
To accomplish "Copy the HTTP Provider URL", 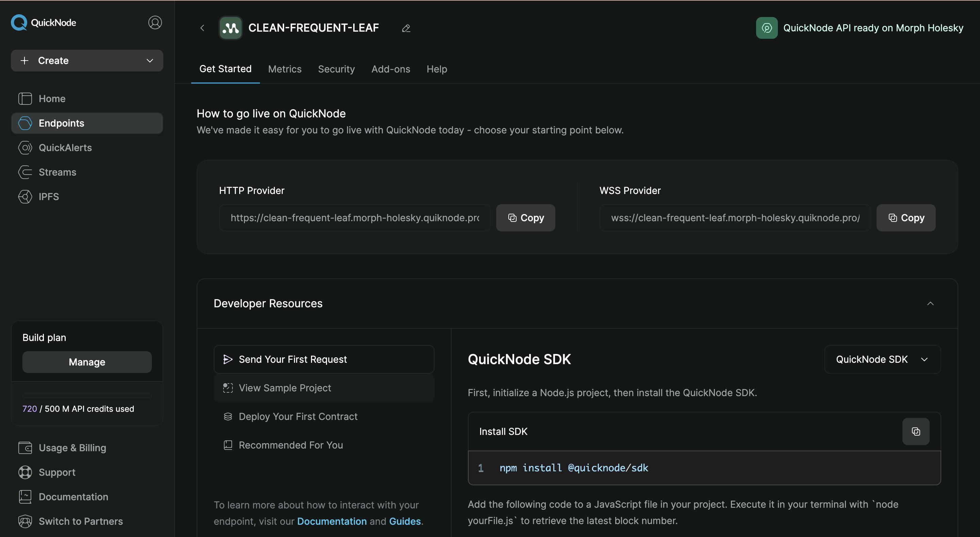I will click(x=525, y=218).
